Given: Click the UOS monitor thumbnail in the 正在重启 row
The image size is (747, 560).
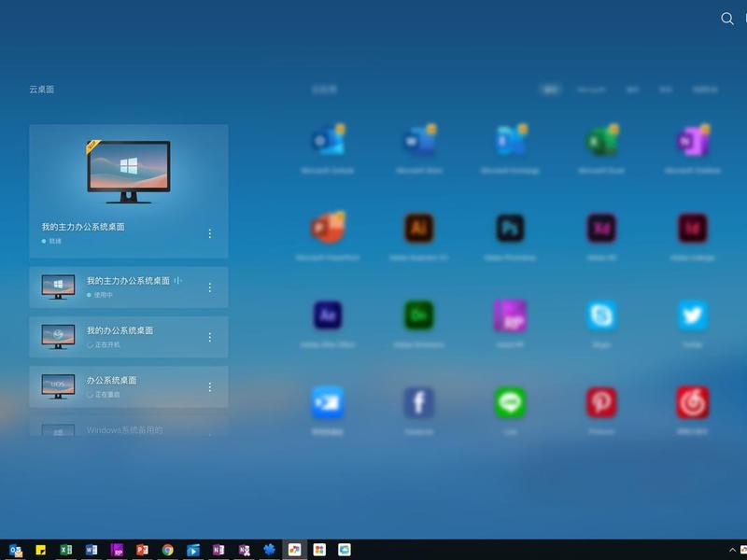Looking at the screenshot, I should point(58,386).
